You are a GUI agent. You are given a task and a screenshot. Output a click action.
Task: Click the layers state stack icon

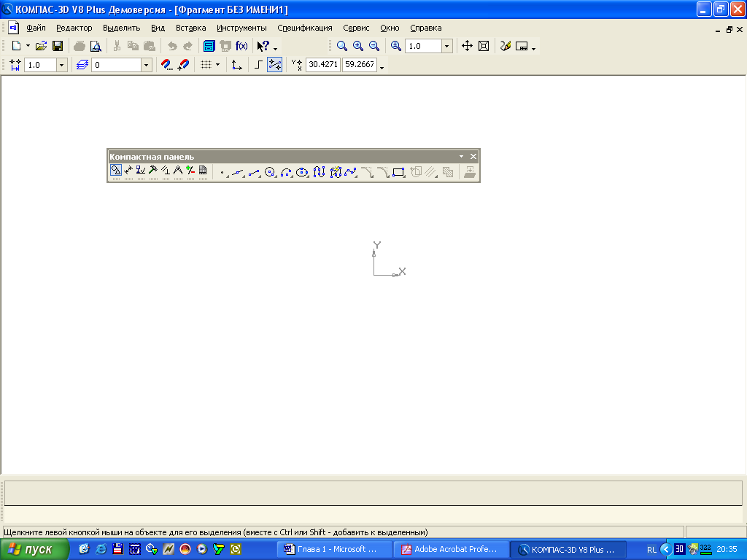pos(82,65)
